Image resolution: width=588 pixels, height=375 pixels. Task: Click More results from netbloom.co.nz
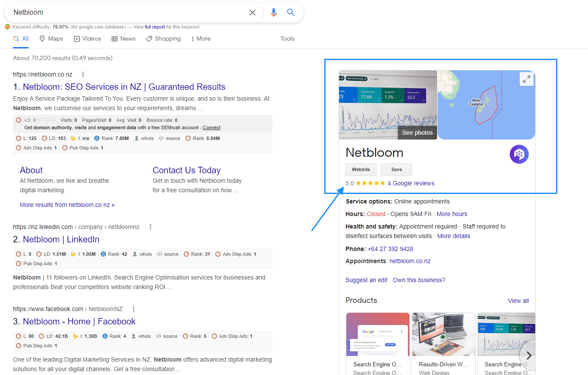tap(67, 205)
